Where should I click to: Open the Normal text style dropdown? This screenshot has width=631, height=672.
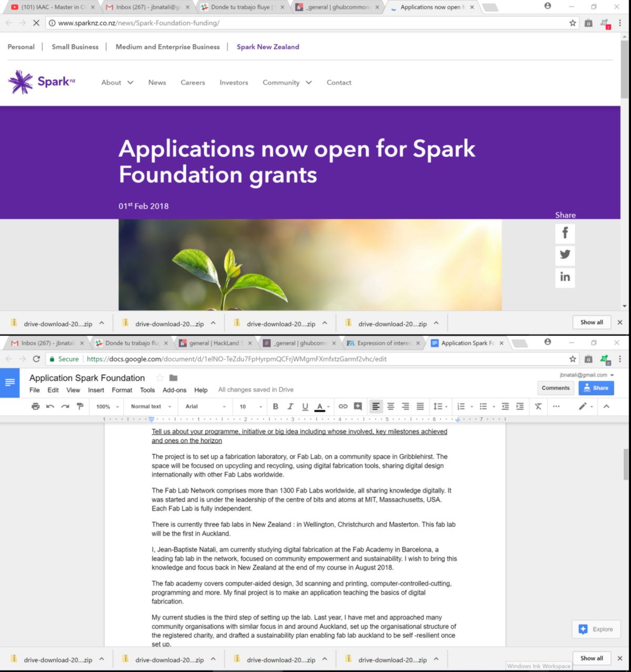click(x=151, y=406)
